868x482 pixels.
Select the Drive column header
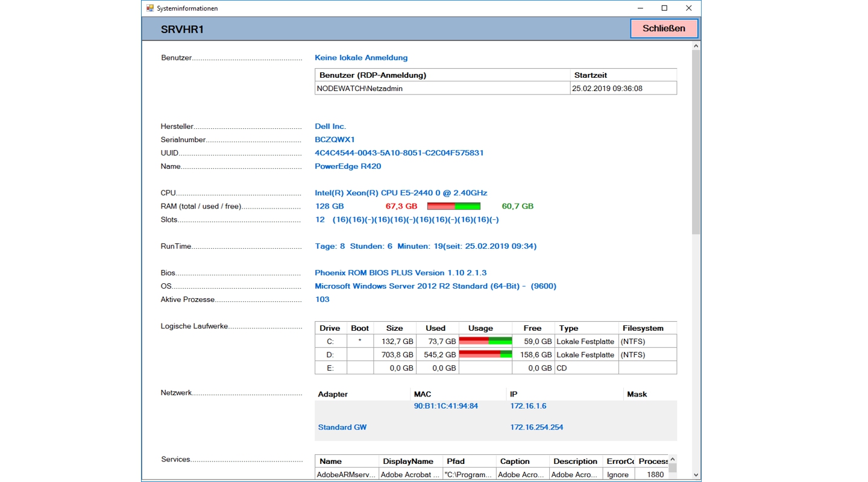click(x=330, y=328)
